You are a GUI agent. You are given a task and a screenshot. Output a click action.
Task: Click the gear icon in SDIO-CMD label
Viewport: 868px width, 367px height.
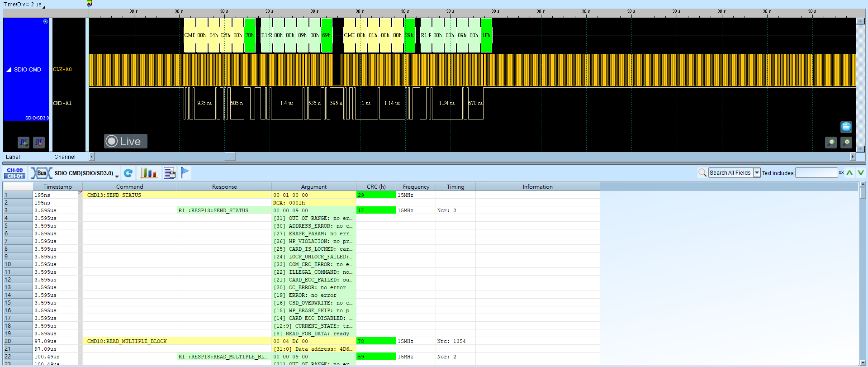click(x=45, y=21)
